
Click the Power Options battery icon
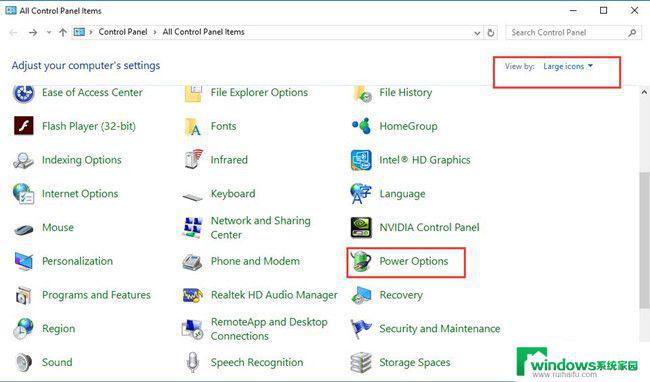(x=361, y=261)
